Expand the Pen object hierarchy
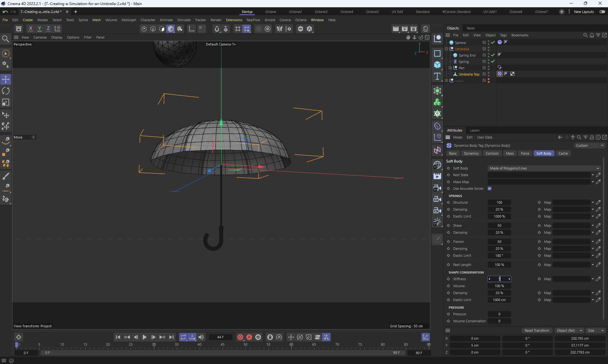Viewport: 608px width, 364px height. pos(450,68)
